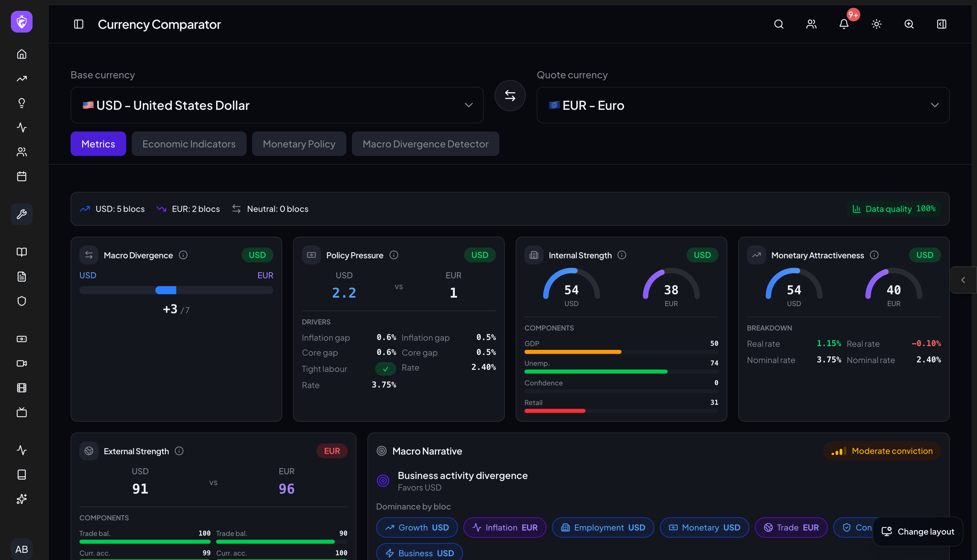Image resolution: width=977 pixels, height=560 pixels.
Task: Click the GDP component progress bar
Action: (x=621, y=352)
